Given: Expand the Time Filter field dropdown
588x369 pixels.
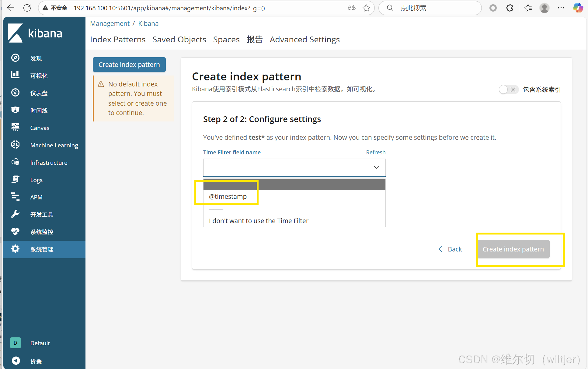Looking at the screenshot, I should [294, 167].
